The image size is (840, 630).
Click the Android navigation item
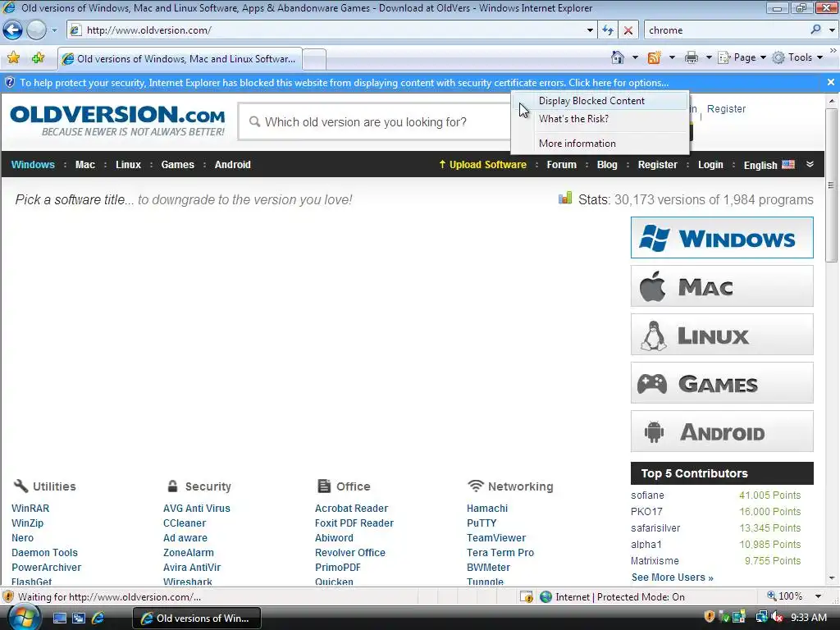coord(232,164)
